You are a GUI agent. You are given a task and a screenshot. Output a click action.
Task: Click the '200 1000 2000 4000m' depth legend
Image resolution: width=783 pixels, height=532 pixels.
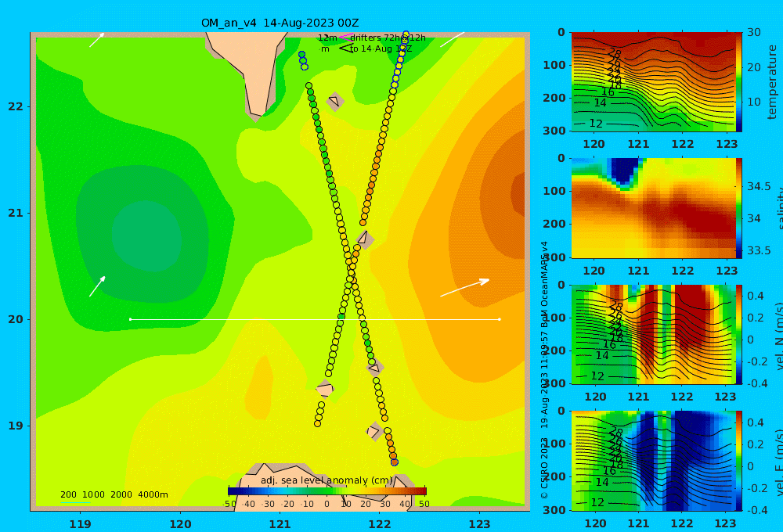(x=114, y=494)
